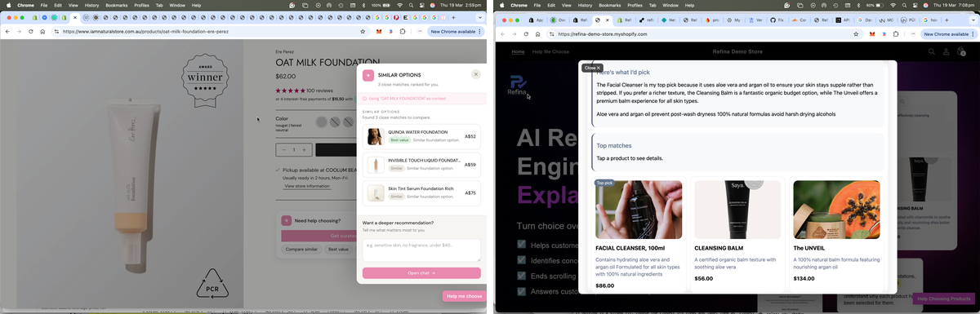
Task: Select the third foundation color swatch
Action: pyautogui.click(x=349, y=122)
